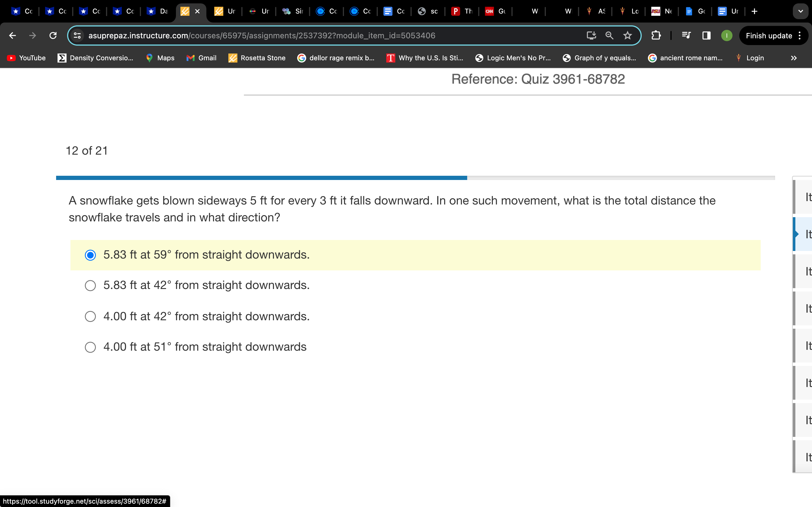Open YouTube bookmarks bar link

tap(25, 58)
